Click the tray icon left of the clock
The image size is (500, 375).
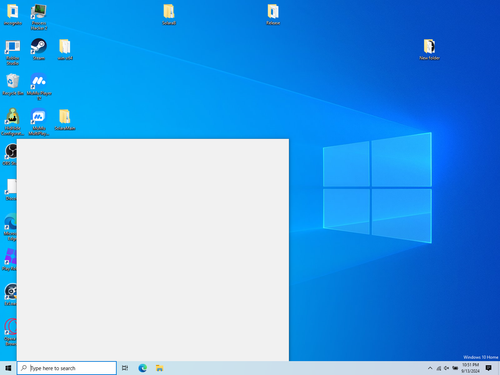tap(455, 368)
